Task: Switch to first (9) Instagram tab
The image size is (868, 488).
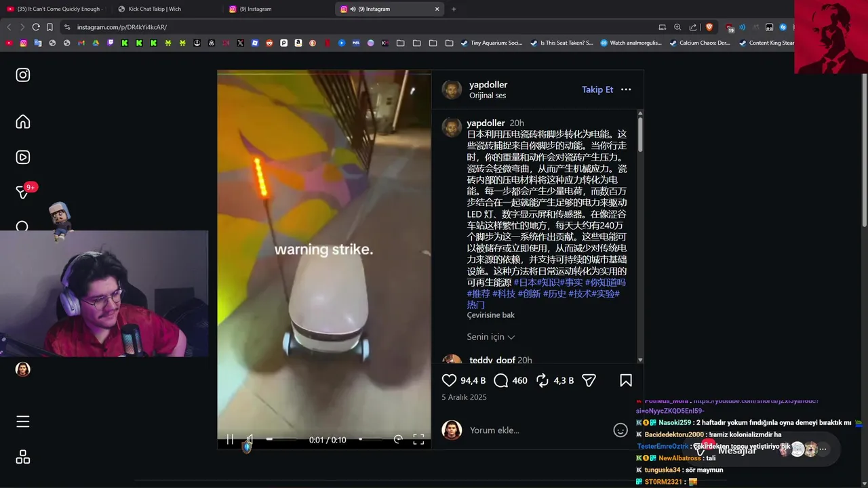Action: coord(277,9)
